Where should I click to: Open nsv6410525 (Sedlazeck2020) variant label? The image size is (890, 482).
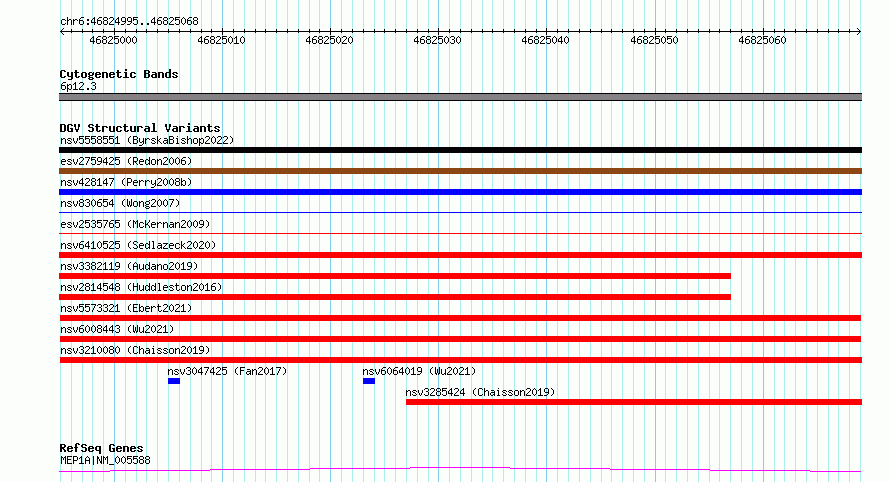(138, 245)
